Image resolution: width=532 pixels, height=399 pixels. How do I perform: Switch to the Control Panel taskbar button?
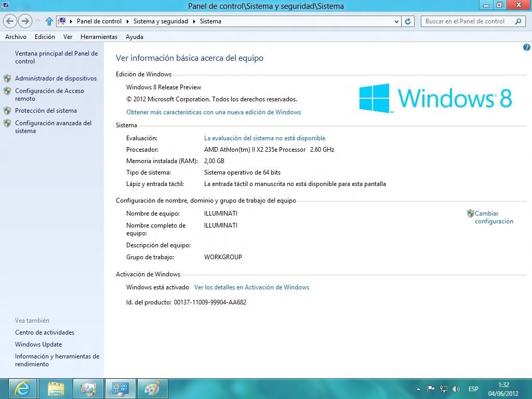(121, 389)
